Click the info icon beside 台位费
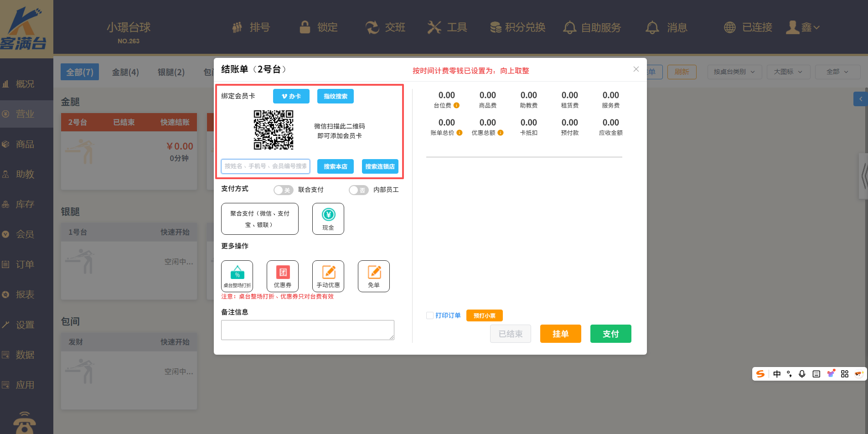This screenshot has width=868, height=434. coord(456,105)
